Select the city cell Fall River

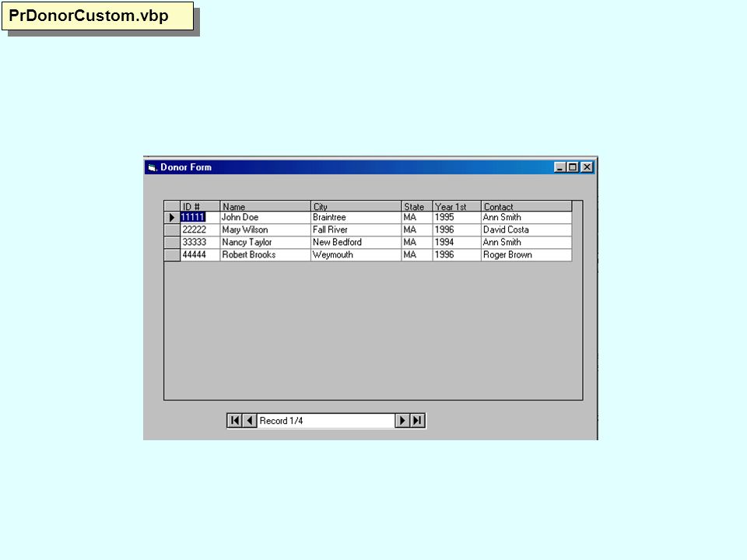tap(356, 229)
